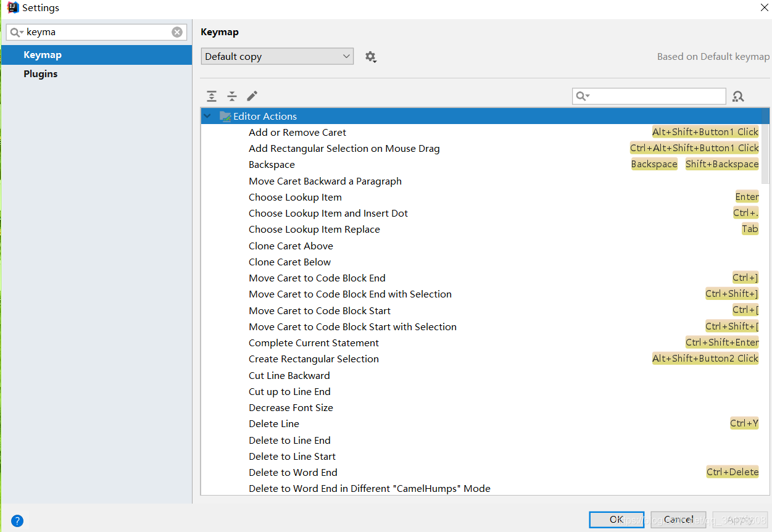772x532 pixels.
Task: Click the magnifier icon in the settings search
Action: tap(16, 32)
